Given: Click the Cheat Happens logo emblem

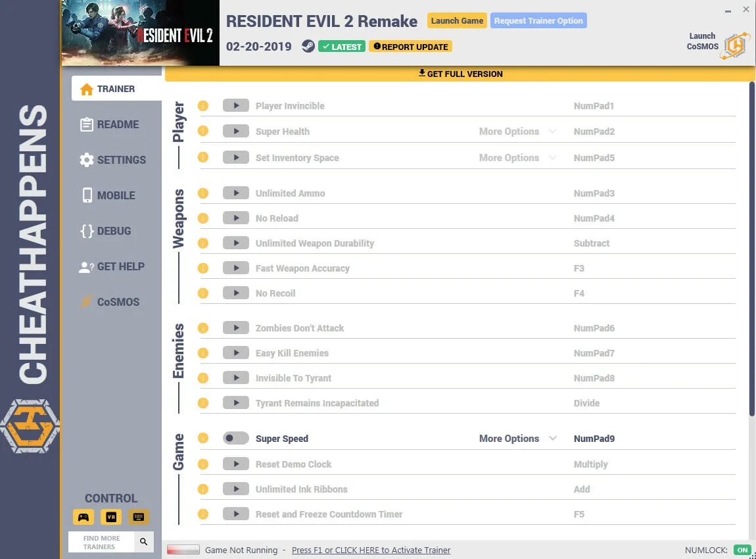Looking at the screenshot, I should coord(30,426).
